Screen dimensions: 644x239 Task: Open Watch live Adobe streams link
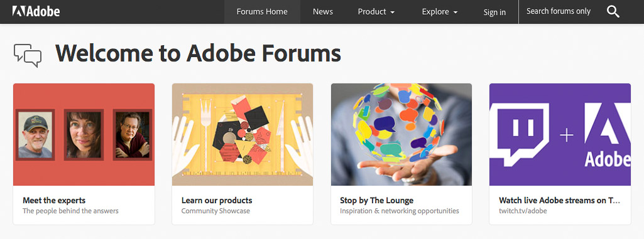click(x=559, y=201)
